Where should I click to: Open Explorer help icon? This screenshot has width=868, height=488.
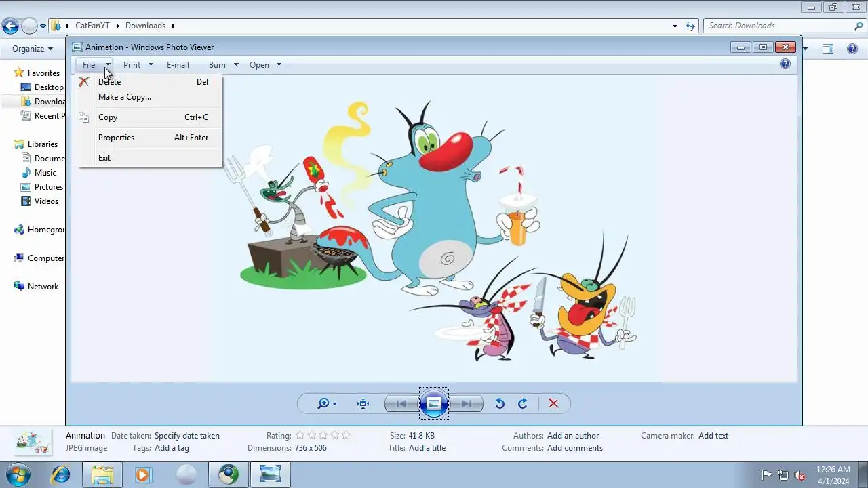[x=852, y=49]
